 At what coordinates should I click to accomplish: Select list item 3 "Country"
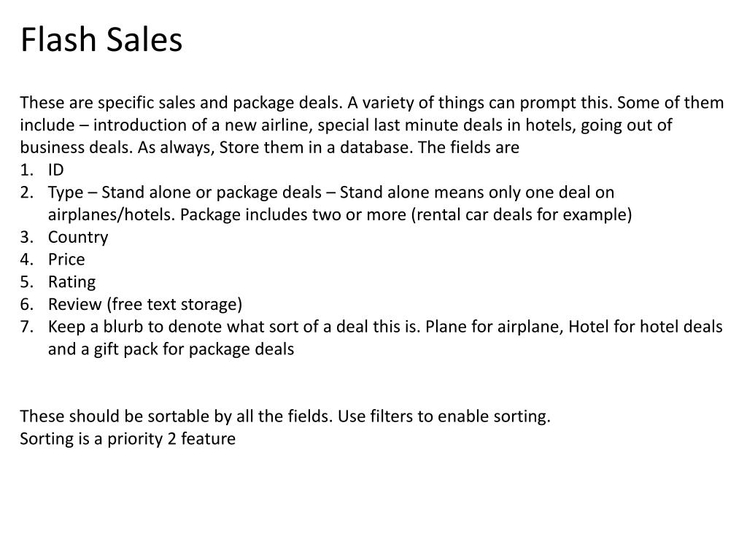point(78,237)
